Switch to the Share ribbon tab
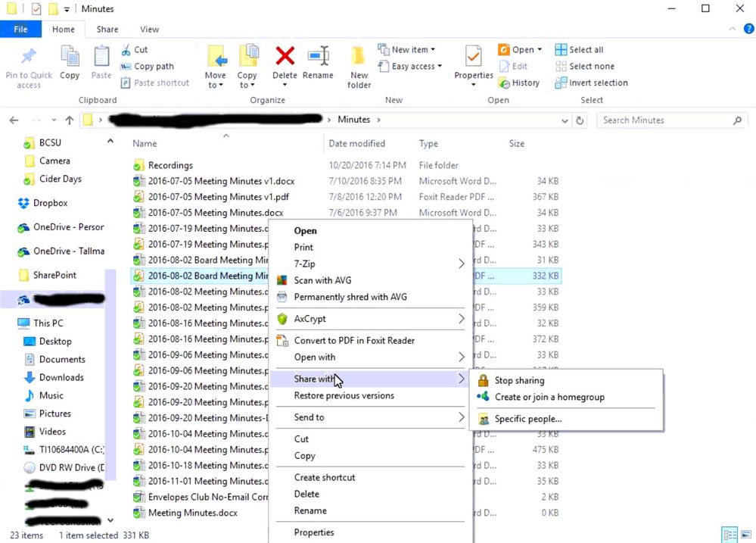The height and width of the screenshot is (543, 756). [x=107, y=29]
